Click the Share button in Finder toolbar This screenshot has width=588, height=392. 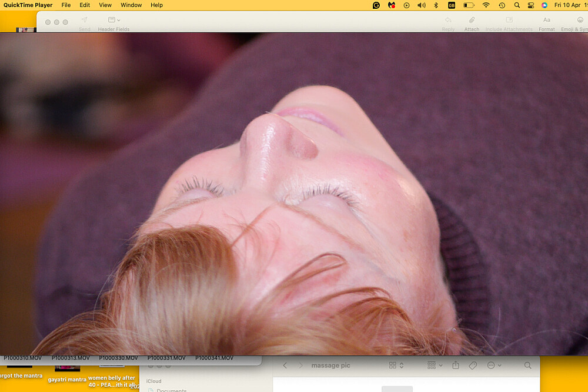point(456,366)
